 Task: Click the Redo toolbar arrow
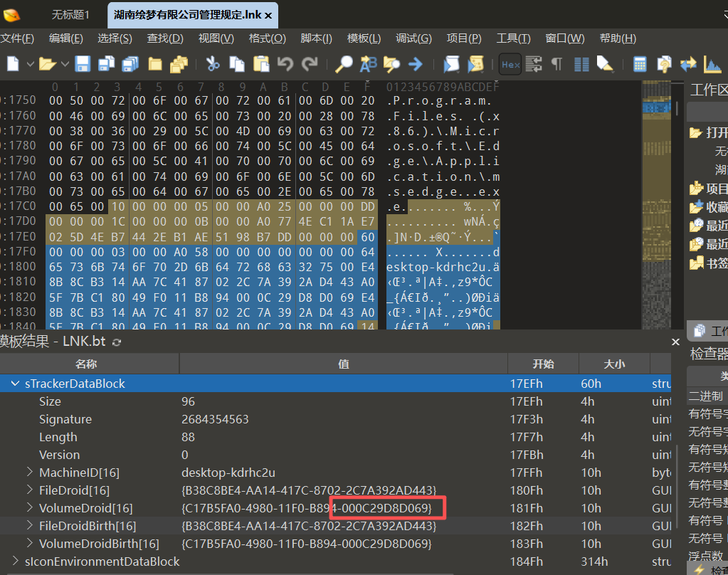point(310,63)
